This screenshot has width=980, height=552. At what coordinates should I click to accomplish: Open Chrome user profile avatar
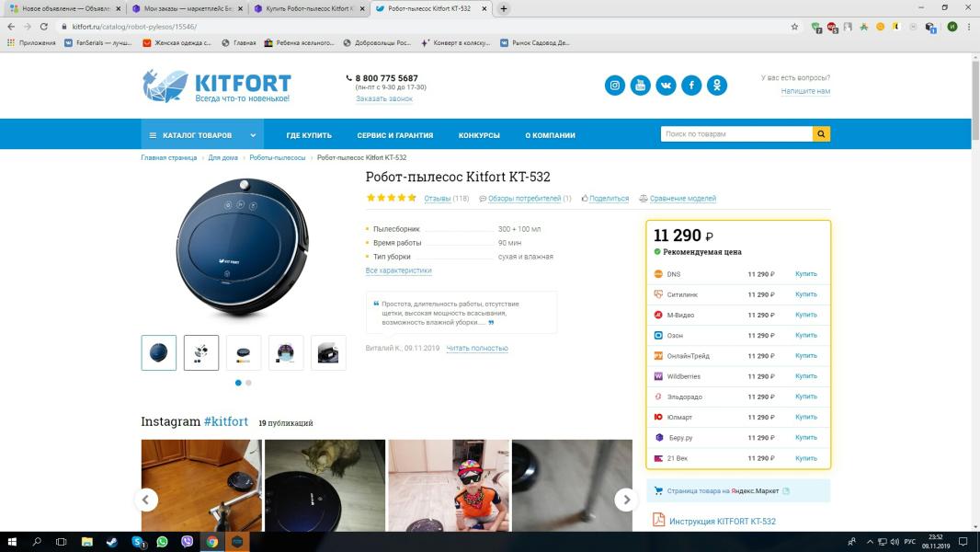[952, 27]
